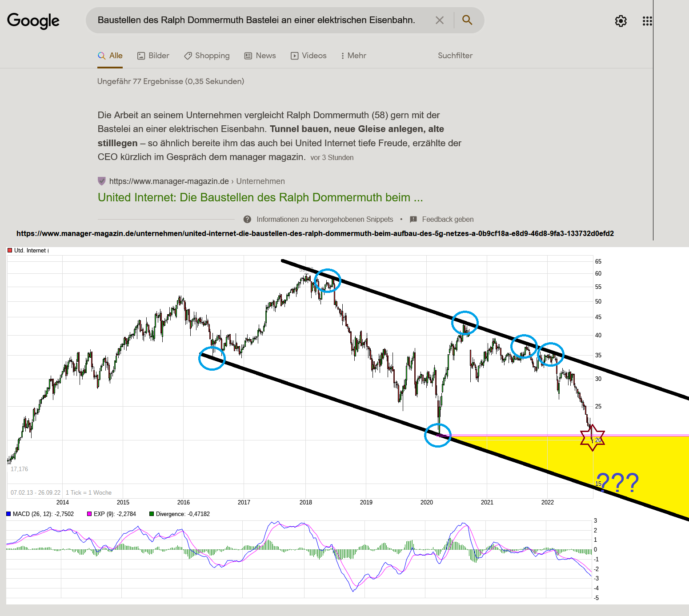689x616 pixels.
Task: Click the 'Divergence: -0,47182' label
Action: [183, 514]
